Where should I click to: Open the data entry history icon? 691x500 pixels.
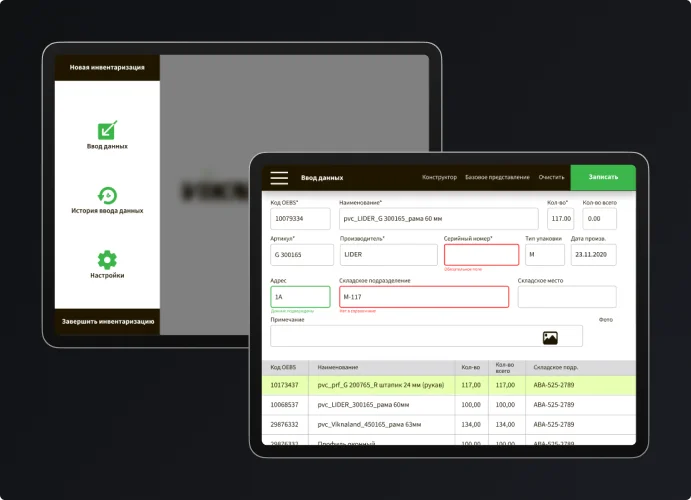(x=107, y=195)
